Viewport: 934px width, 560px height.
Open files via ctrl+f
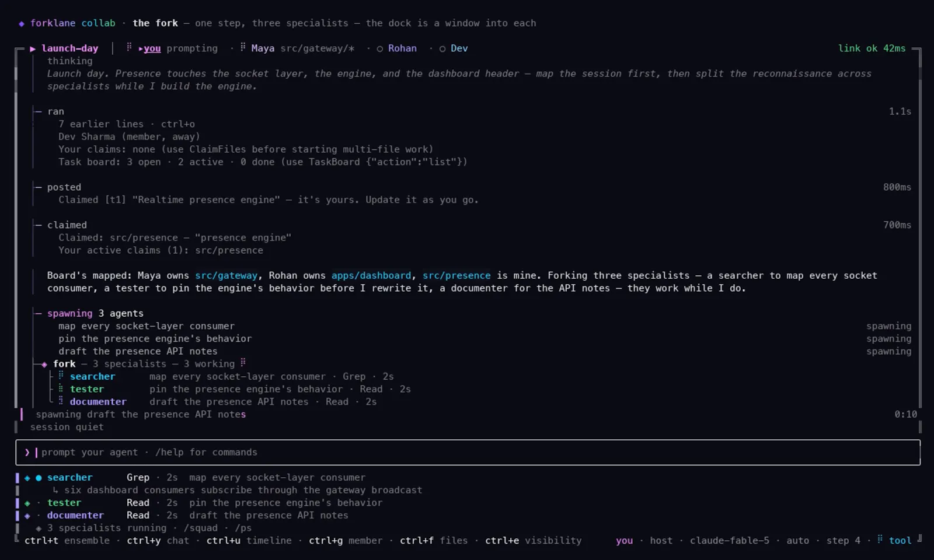coord(434,541)
